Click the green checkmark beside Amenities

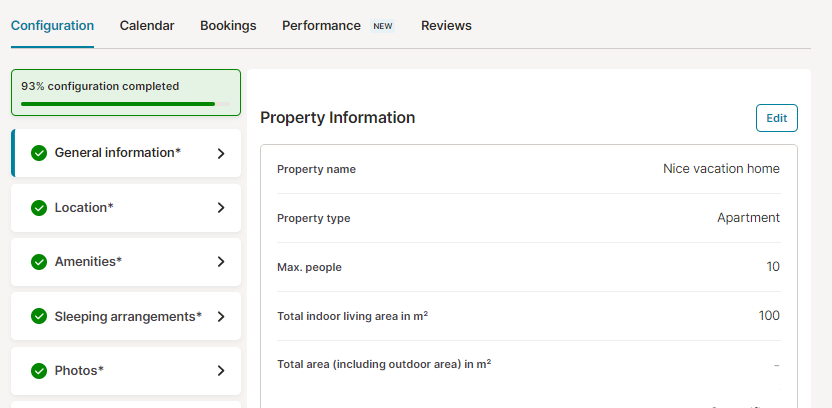pos(39,262)
